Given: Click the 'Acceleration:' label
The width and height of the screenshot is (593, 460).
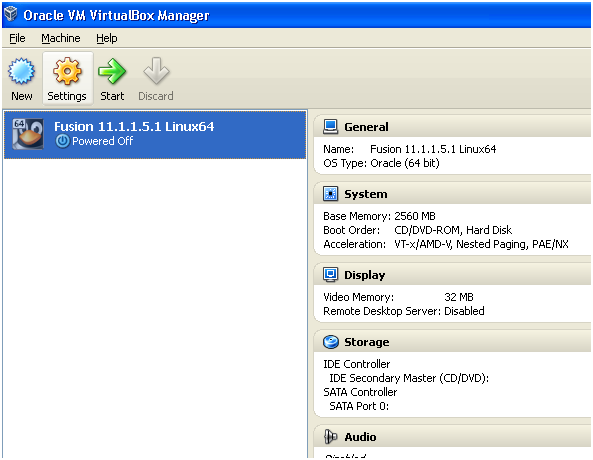Looking at the screenshot, I should point(354,244).
